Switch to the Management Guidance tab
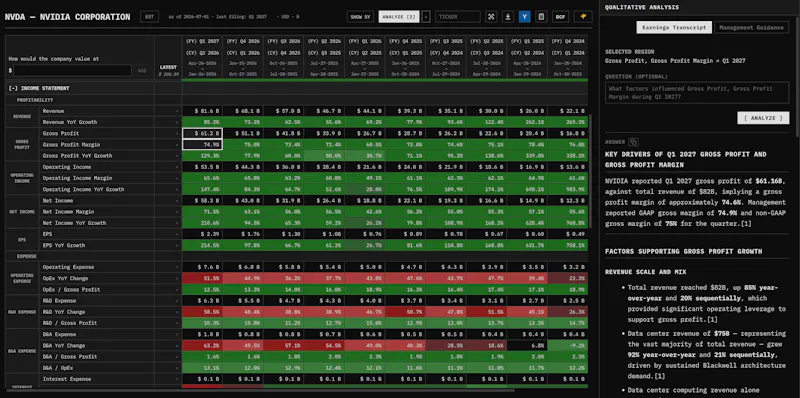The image size is (800, 398). [751, 28]
